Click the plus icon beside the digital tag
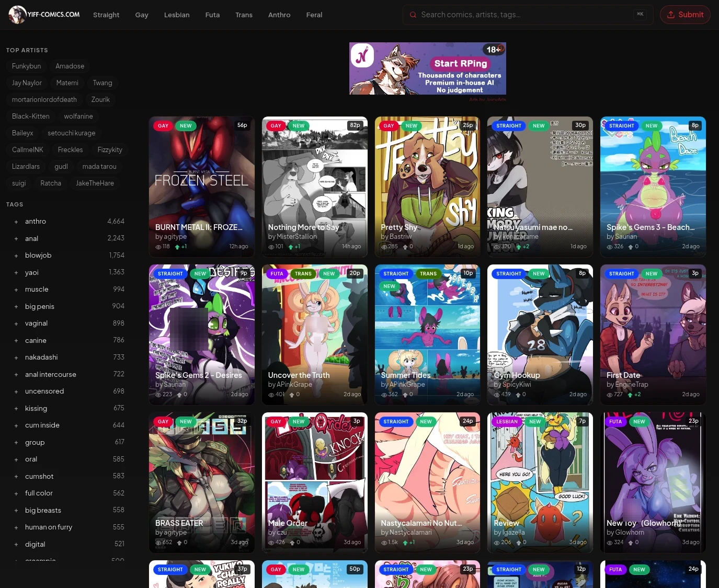The width and height of the screenshot is (719, 588). (16, 545)
